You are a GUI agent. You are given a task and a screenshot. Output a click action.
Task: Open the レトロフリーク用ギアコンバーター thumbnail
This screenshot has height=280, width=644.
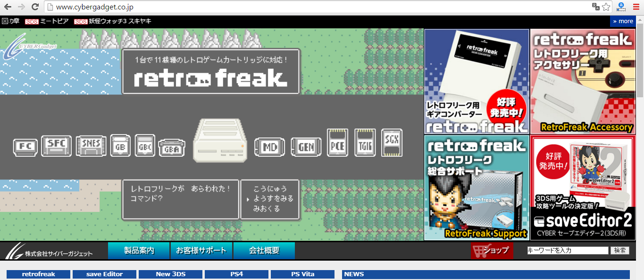[x=477, y=81]
